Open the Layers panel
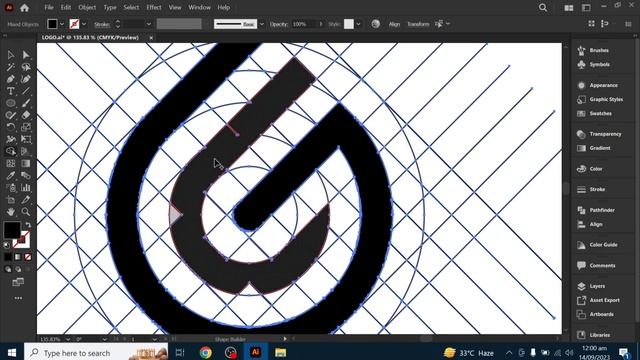The image size is (640, 360). (597, 286)
